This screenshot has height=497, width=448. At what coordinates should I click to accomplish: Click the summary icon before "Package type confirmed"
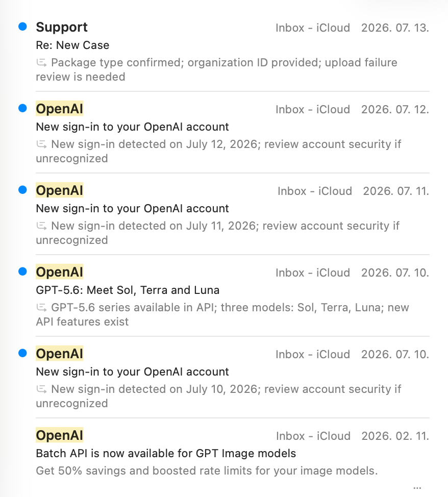(41, 63)
